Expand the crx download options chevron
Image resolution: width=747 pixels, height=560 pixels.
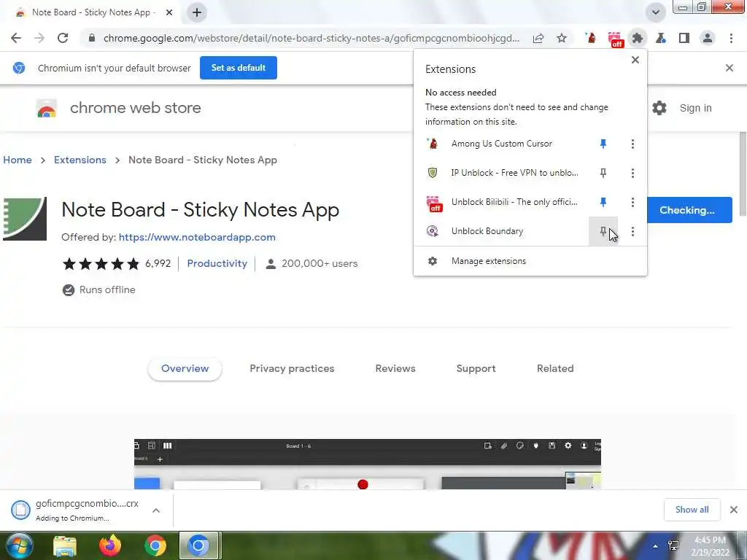click(x=156, y=510)
